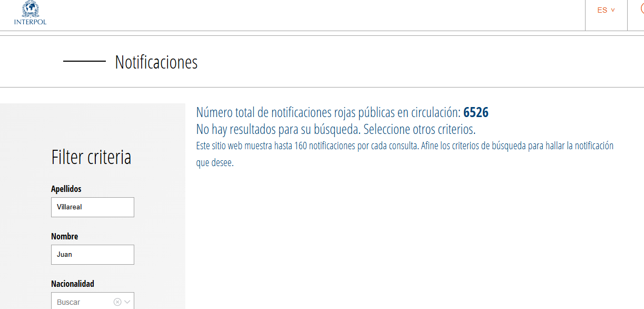Click the Filter criteria panel heading
This screenshot has width=644, height=309.
click(91, 157)
